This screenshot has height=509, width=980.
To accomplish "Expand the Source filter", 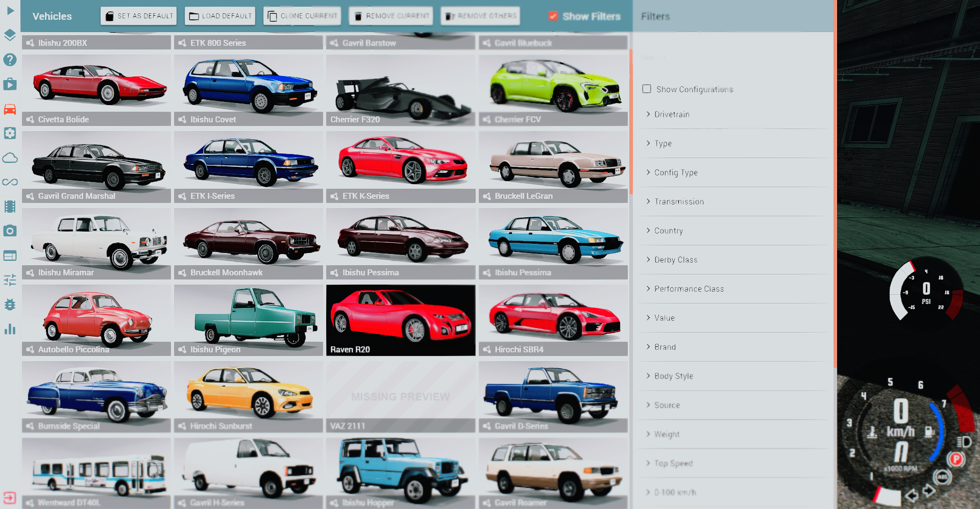I will (x=733, y=405).
